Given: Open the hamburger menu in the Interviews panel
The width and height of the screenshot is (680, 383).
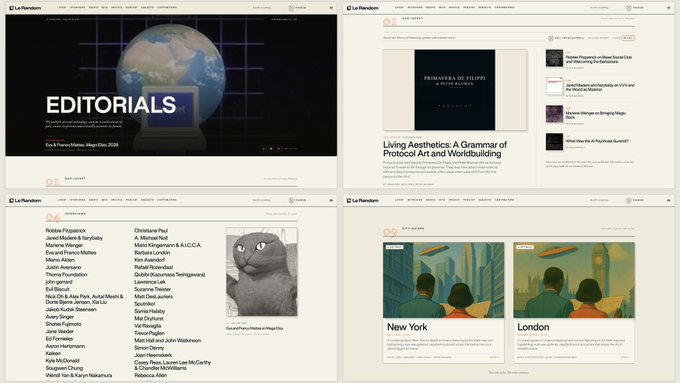Looking at the screenshot, I should [331, 200].
